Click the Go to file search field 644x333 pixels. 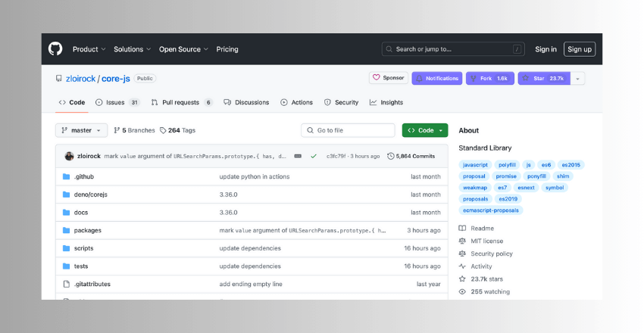(x=348, y=130)
